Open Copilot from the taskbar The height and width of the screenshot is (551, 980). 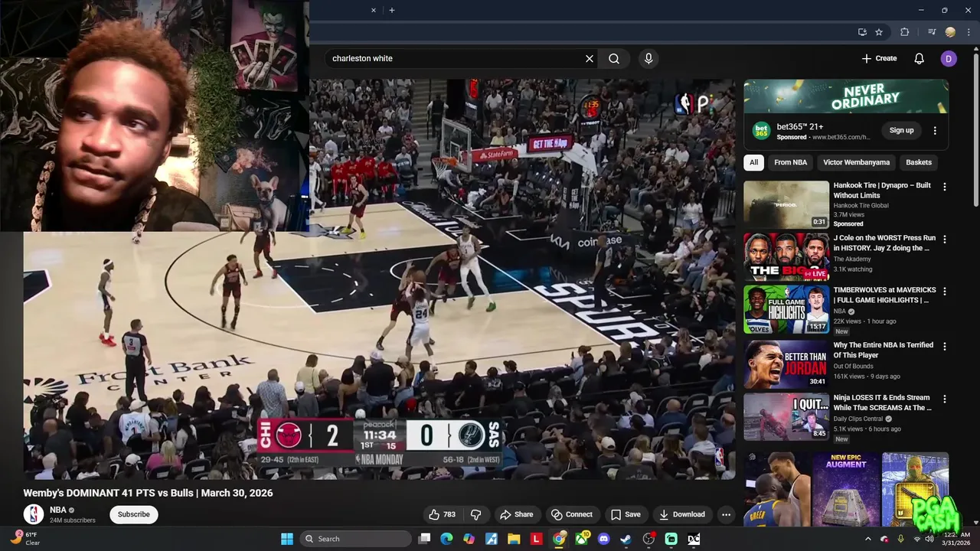(x=469, y=539)
